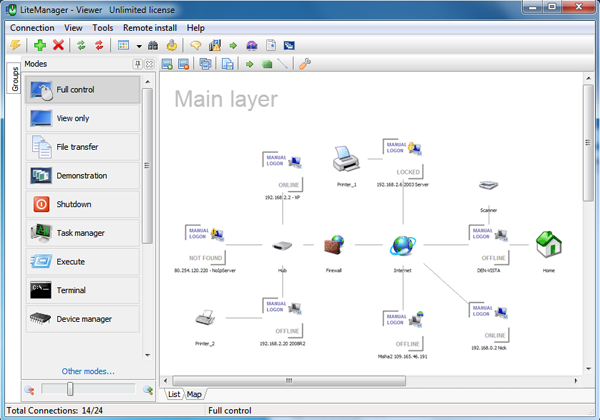Click the dark blue screen toolbar icon
Image resolution: width=600 pixels, height=420 pixels.
pyautogui.click(x=289, y=46)
